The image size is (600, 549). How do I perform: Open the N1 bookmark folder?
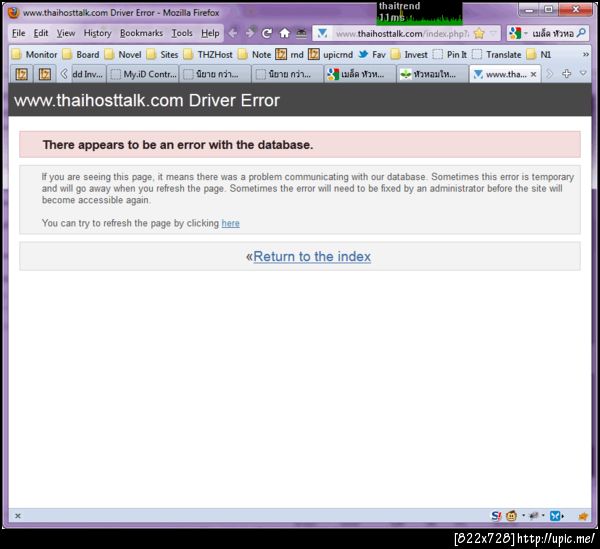click(539, 55)
